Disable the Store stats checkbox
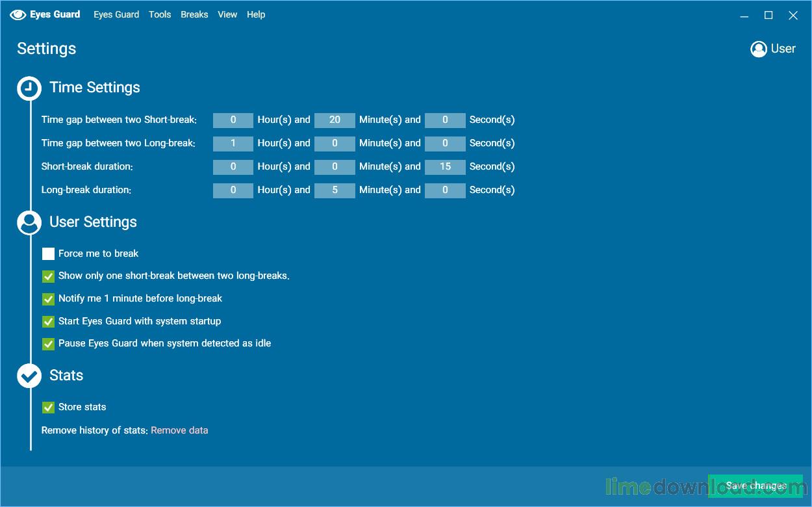Viewport: 812px width, 507px height. pos(48,408)
